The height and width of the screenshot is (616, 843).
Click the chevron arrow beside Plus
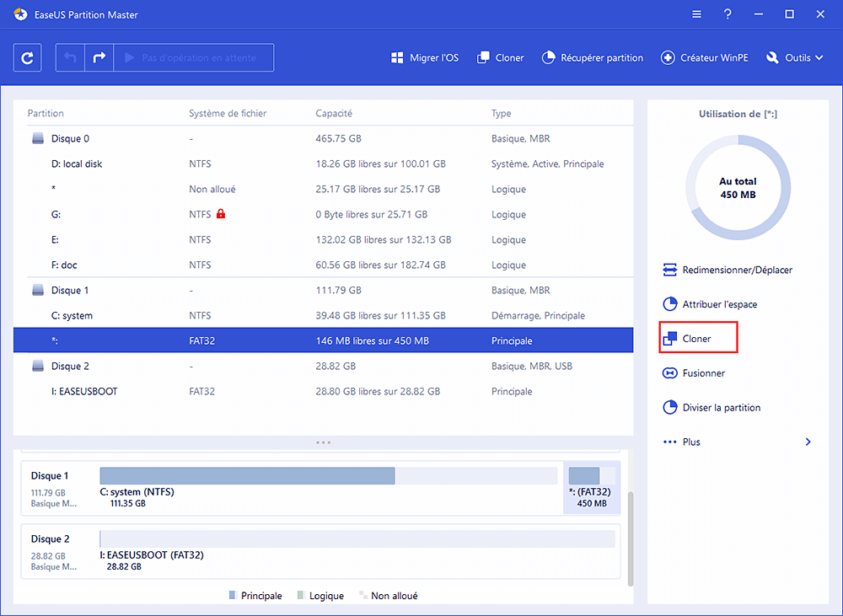(x=808, y=442)
